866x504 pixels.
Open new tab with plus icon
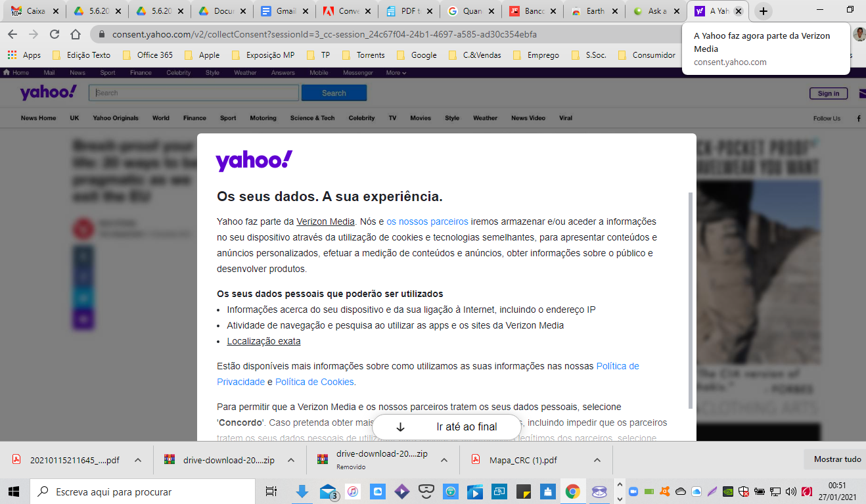point(763,11)
